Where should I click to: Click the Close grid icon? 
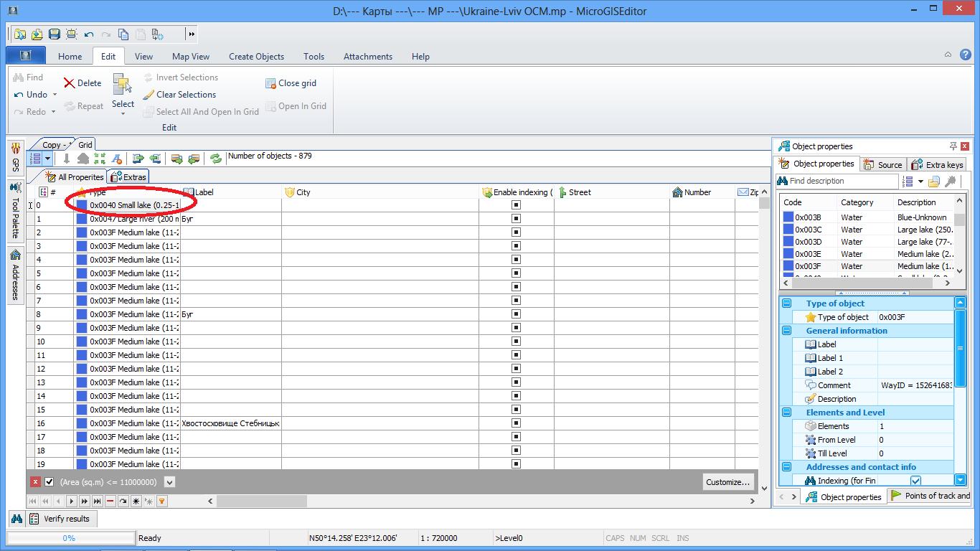(270, 83)
